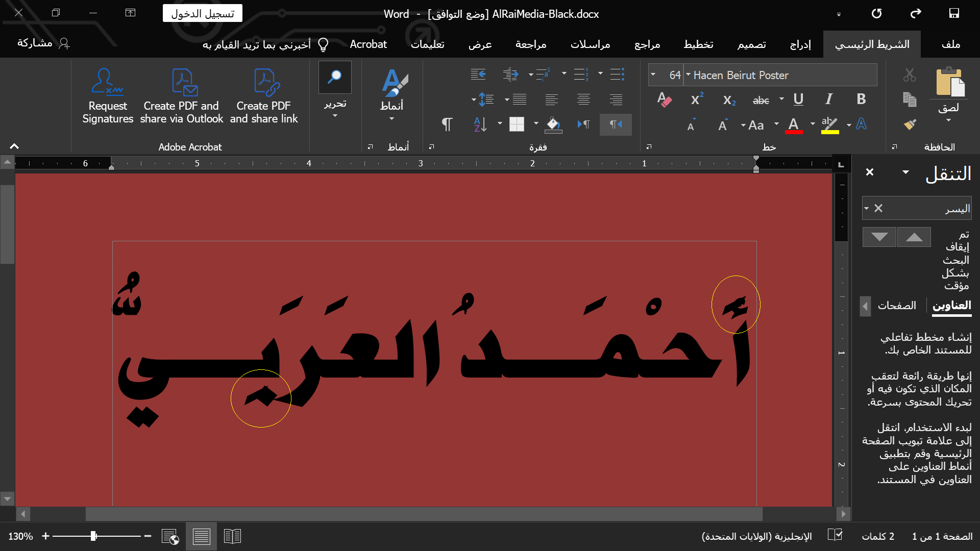The height and width of the screenshot is (551, 980).
Task: Click the تسجيل الدخول sign-in button
Action: (x=203, y=14)
